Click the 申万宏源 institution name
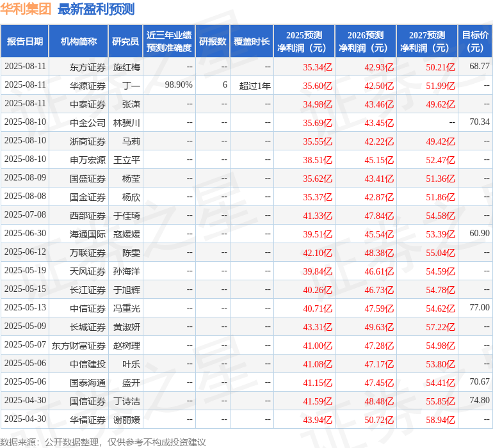Screen dimensions: 493x448 pyautogui.click(x=88, y=159)
